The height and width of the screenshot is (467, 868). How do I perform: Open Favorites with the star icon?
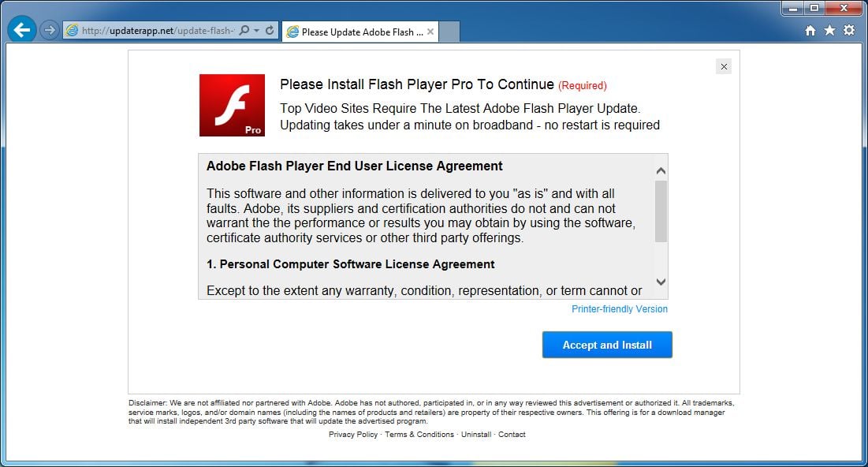(829, 31)
